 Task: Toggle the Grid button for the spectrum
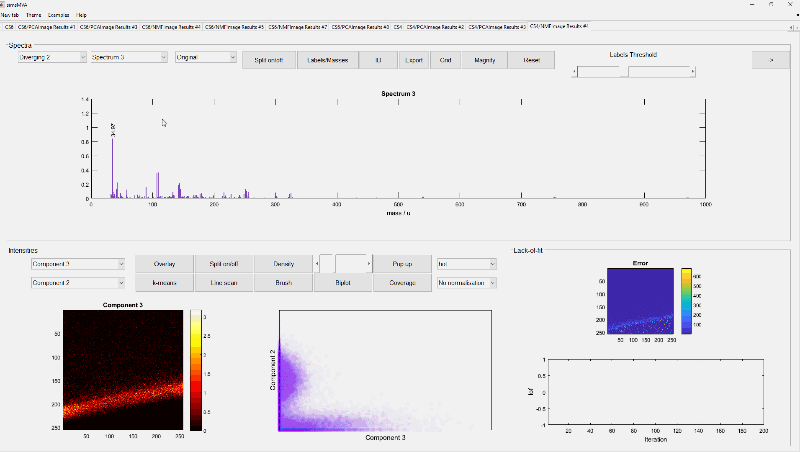445,60
